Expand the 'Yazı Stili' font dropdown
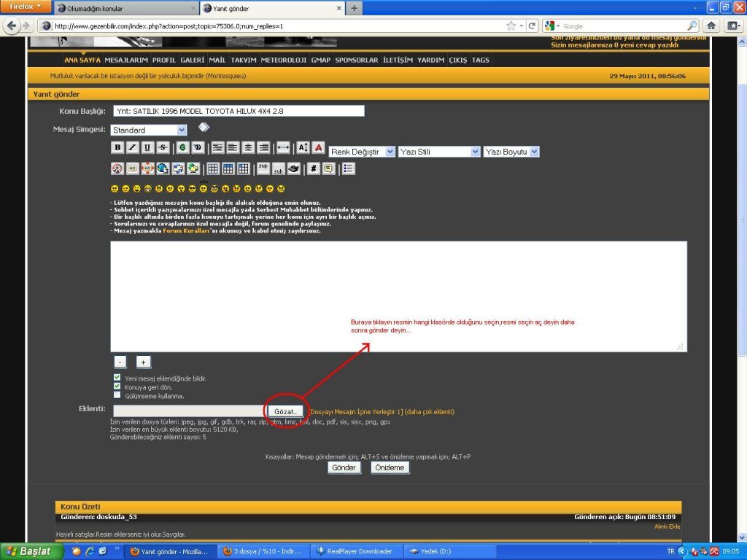747x560 pixels. click(439, 152)
